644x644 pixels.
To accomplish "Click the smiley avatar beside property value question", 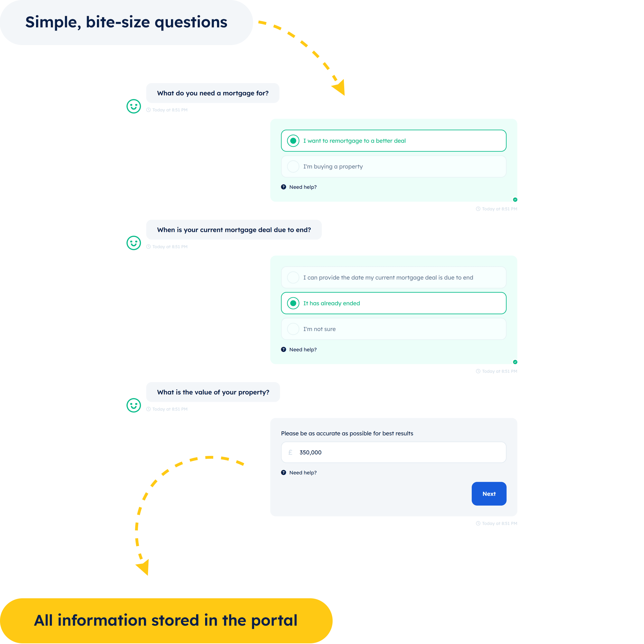I will tap(134, 405).
